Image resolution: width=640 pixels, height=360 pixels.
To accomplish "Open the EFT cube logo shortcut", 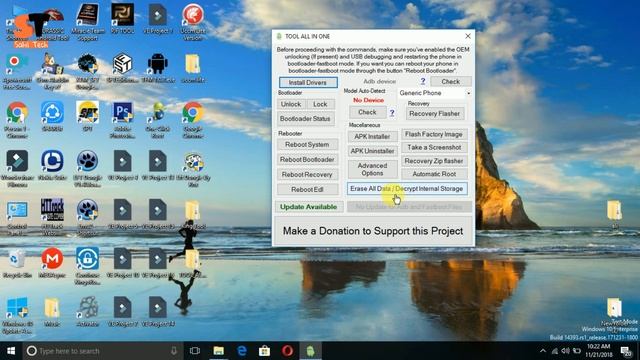I will click(x=122, y=64).
